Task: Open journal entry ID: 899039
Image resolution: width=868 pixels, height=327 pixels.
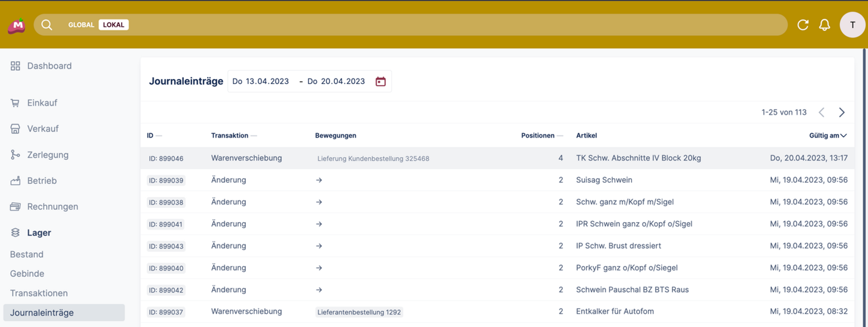Action: point(166,180)
